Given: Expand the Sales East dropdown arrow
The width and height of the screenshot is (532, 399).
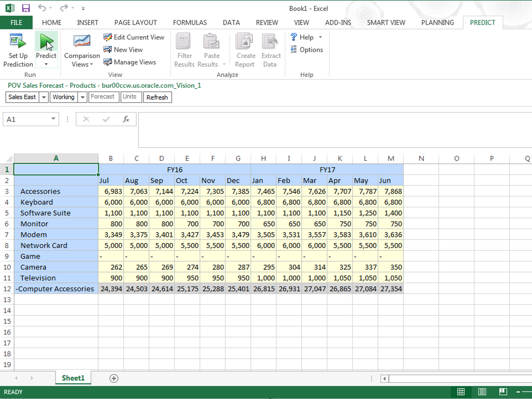Looking at the screenshot, I should tap(44, 97).
